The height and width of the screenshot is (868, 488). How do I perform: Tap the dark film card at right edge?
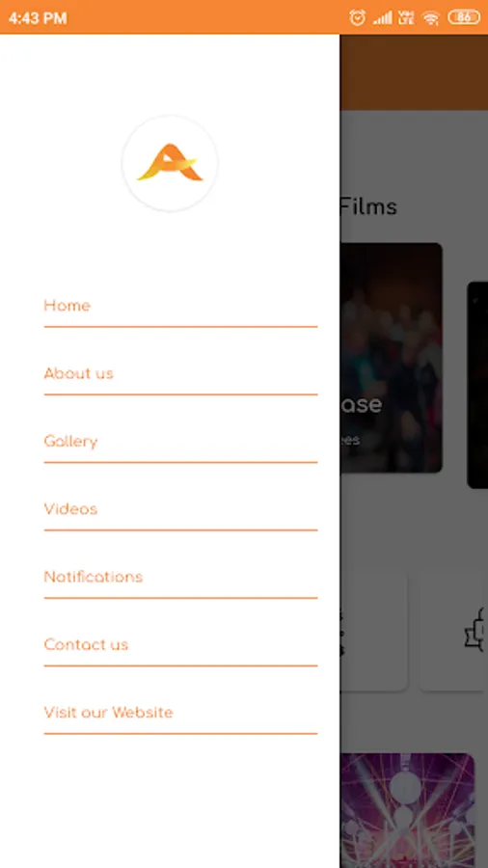[x=477, y=385]
